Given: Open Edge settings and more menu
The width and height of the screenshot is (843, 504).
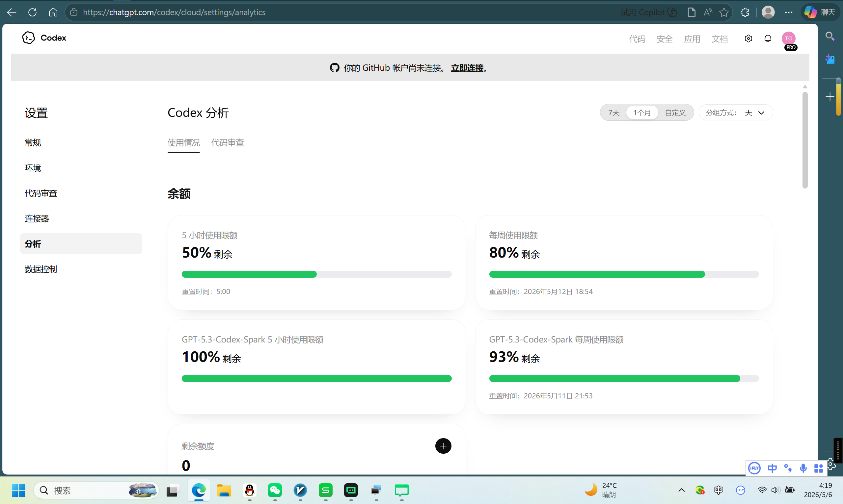Looking at the screenshot, I should coord(789,13).
